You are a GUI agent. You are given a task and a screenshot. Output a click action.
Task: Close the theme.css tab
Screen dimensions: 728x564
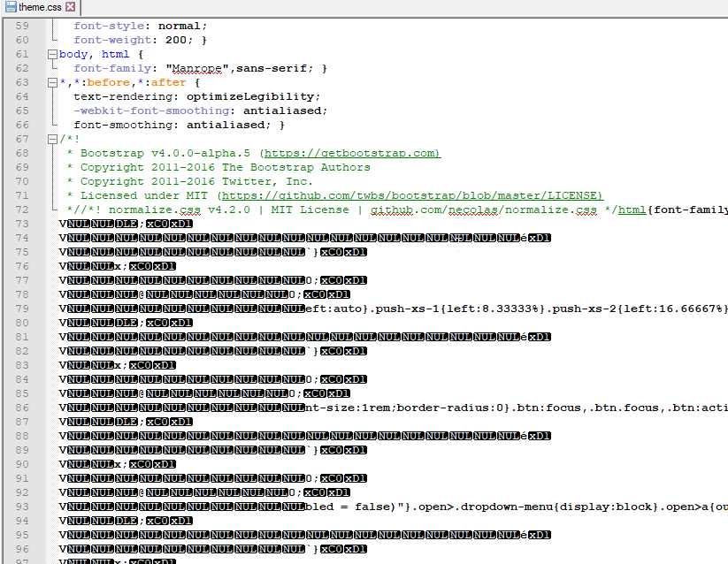[70, 7]
